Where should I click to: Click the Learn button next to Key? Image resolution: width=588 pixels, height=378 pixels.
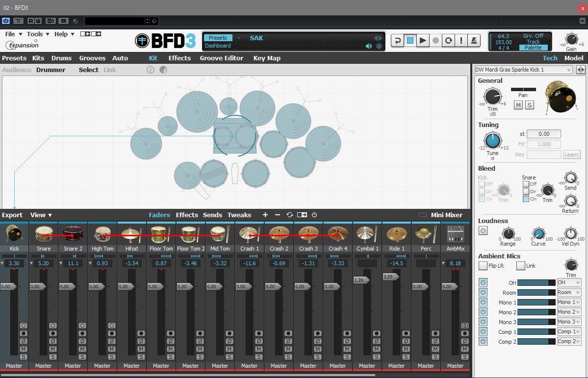click(571, 154)
